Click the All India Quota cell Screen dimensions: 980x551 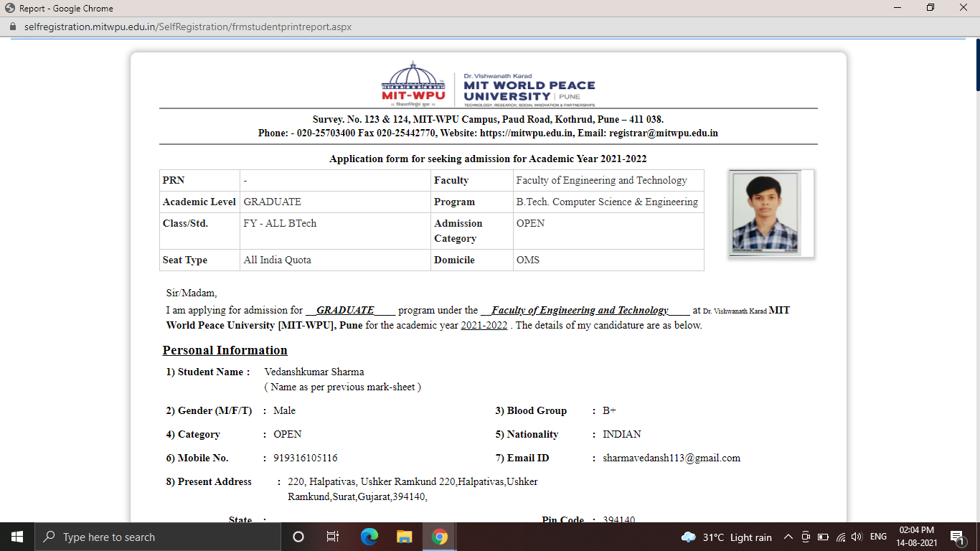pos(335,260)
